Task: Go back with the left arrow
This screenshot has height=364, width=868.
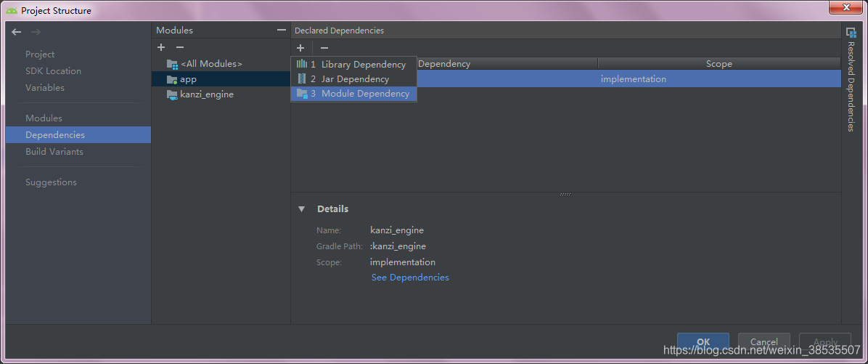Action: tap(17, 32)
